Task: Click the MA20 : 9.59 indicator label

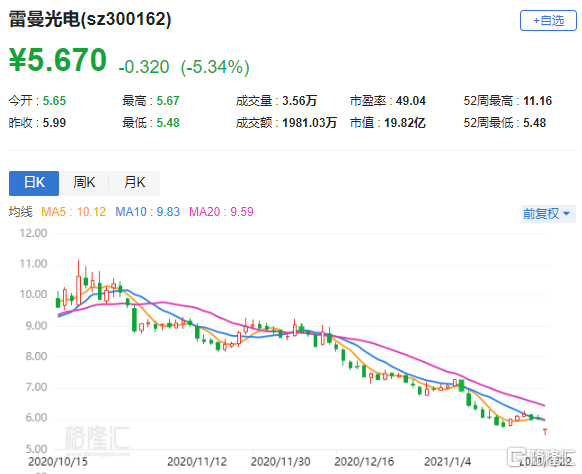Action: pos(221,212)
